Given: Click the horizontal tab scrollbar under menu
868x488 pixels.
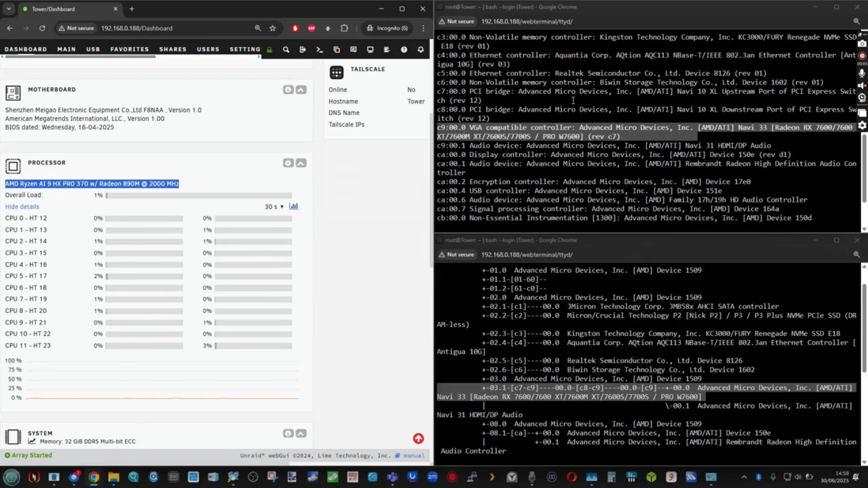Looking at the screenshot, I should (x=80, y=57).
